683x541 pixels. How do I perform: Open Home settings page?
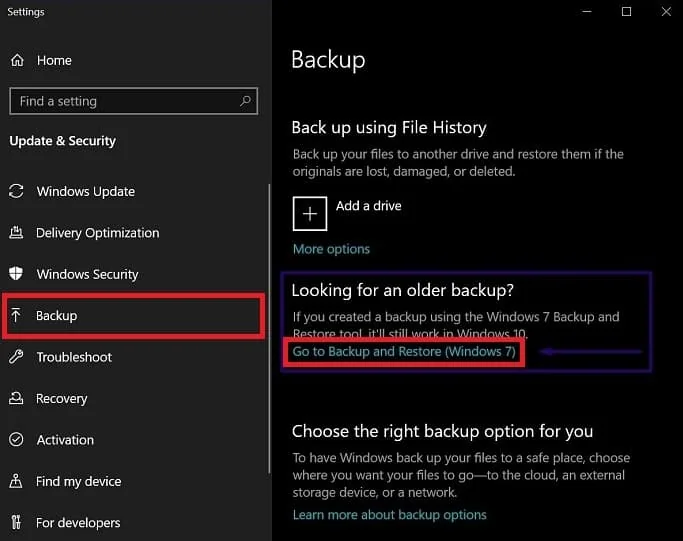(x=54, y=60)
